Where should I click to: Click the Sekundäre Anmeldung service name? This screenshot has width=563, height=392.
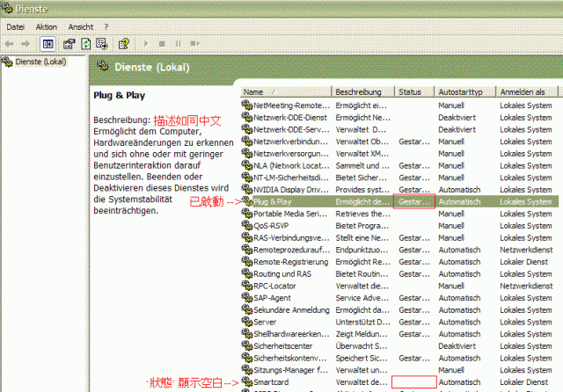tap(291, 310)
